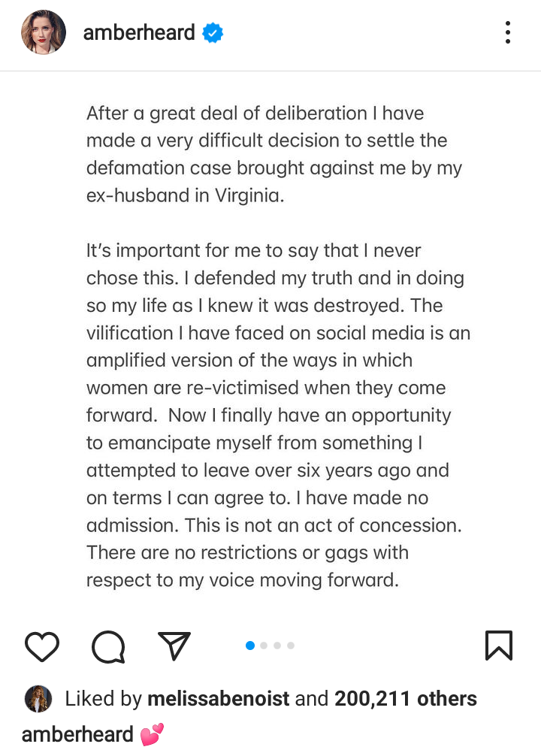Screen dimensions: 541x756
Task: Jump to the second carousel slide dot
Action: 264,646
